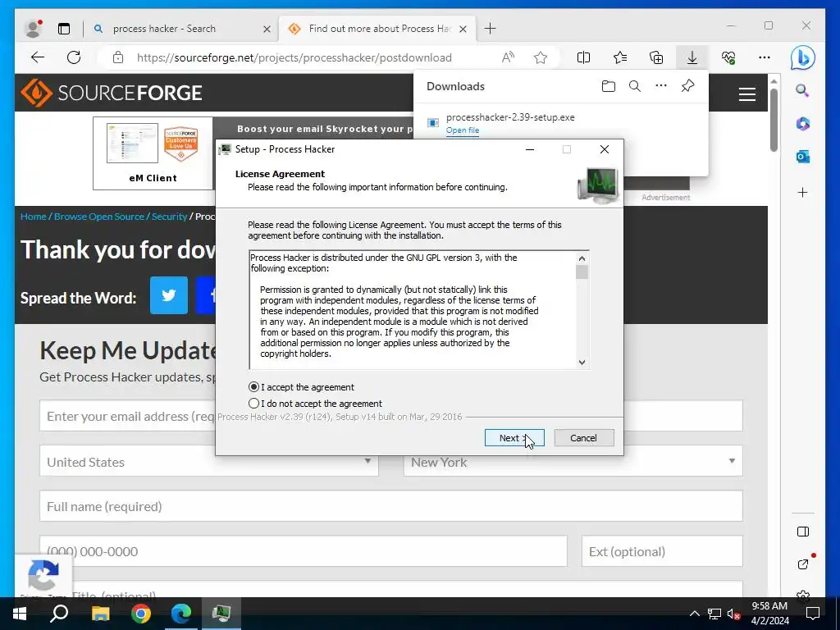Image resolution: width=840 pixels, height=630 pixels.
Task: Click the Ext (optional) field
Action: 662,551
